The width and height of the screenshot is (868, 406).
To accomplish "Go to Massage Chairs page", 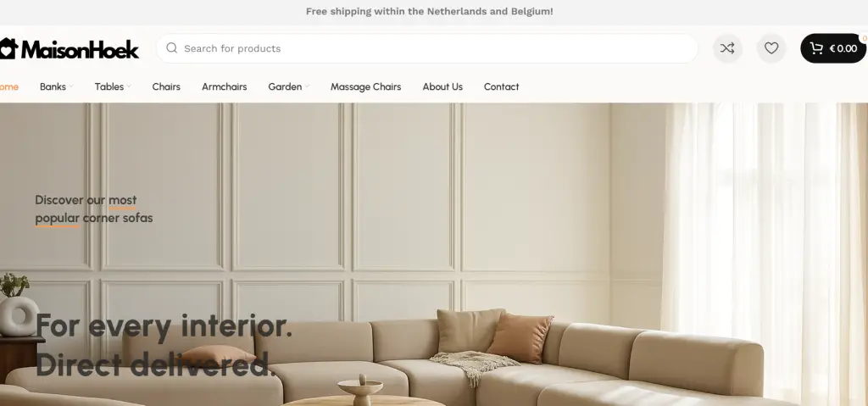I will 366,86.
